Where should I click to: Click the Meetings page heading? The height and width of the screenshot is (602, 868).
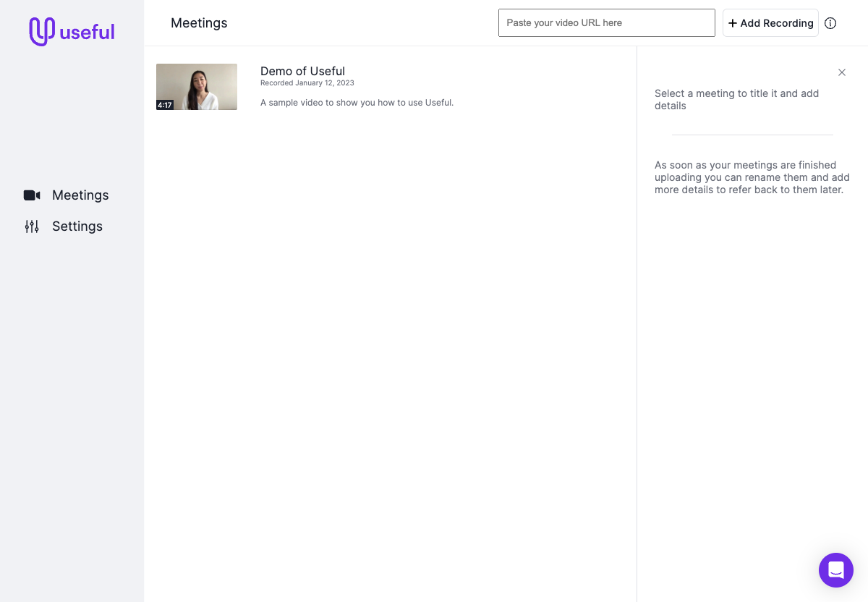(199, 23)
